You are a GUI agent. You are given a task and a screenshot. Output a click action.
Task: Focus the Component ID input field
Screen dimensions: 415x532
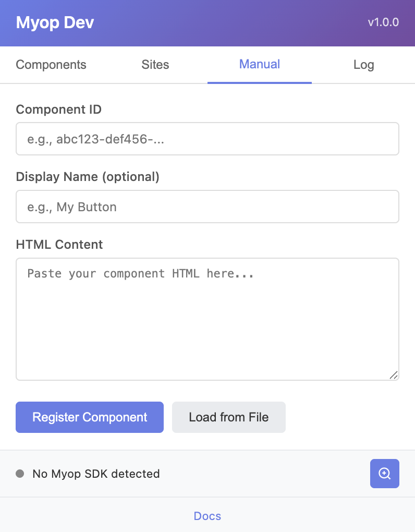[x=207, y=139]
